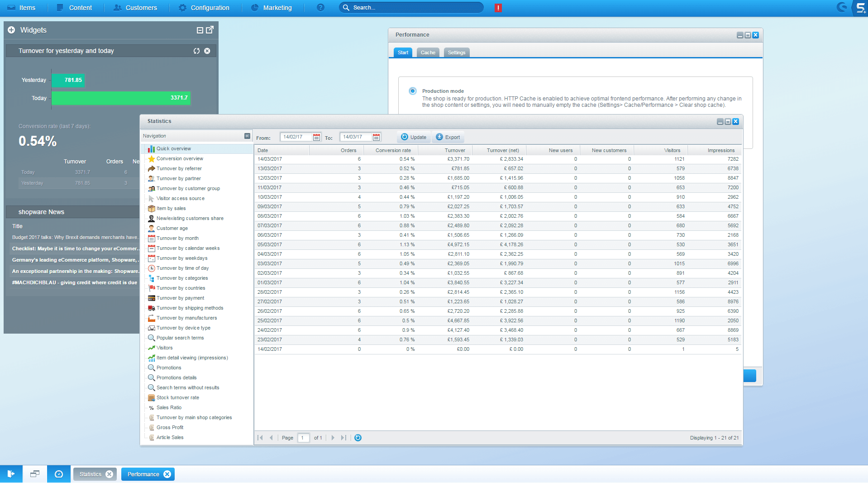
Task: Go to next page in Statistics pager
Action: tap(333, 438)
